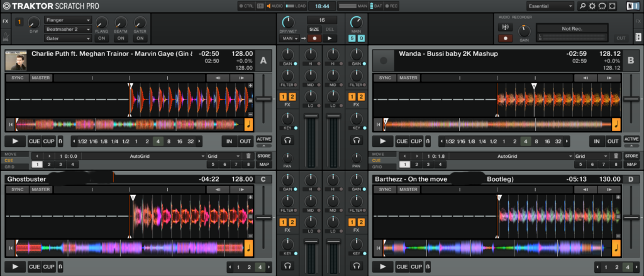Jump to track start on Deck D stripe
644x276 pixels.
377,248
